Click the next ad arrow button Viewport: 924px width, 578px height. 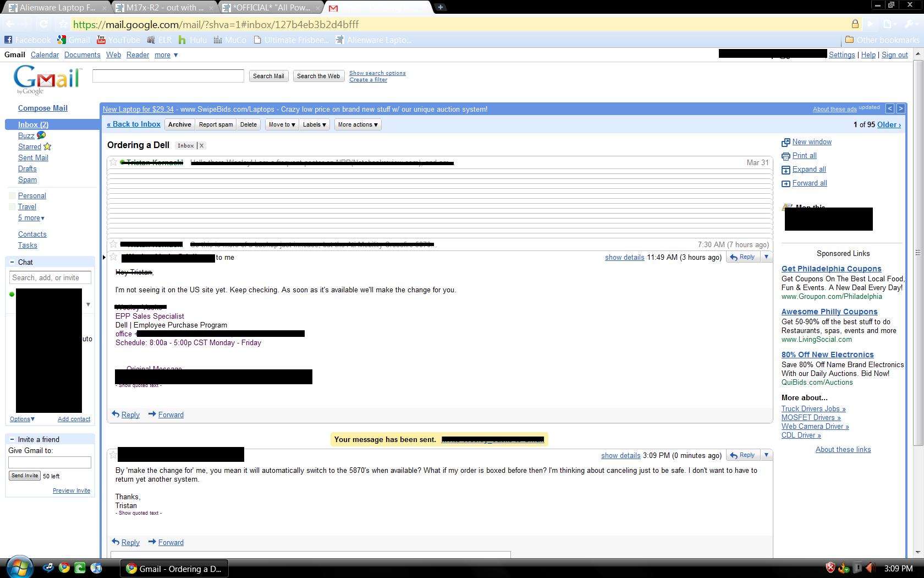coord(901,108)
